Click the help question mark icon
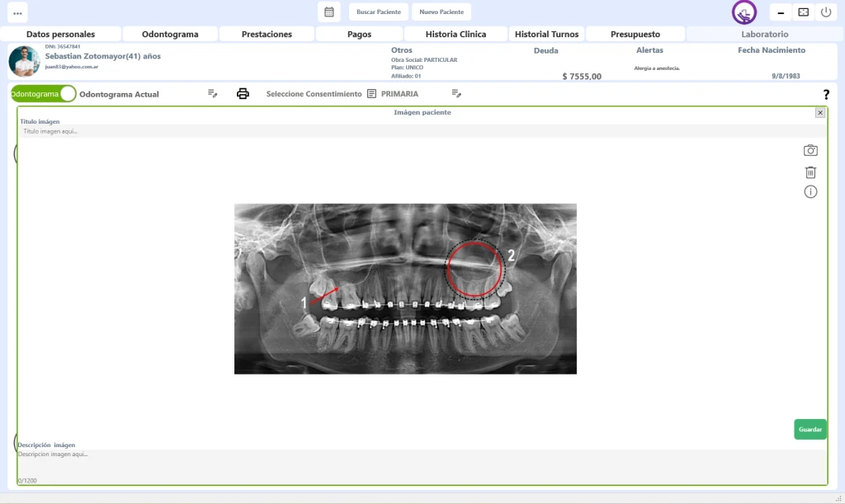 point(826,94)
